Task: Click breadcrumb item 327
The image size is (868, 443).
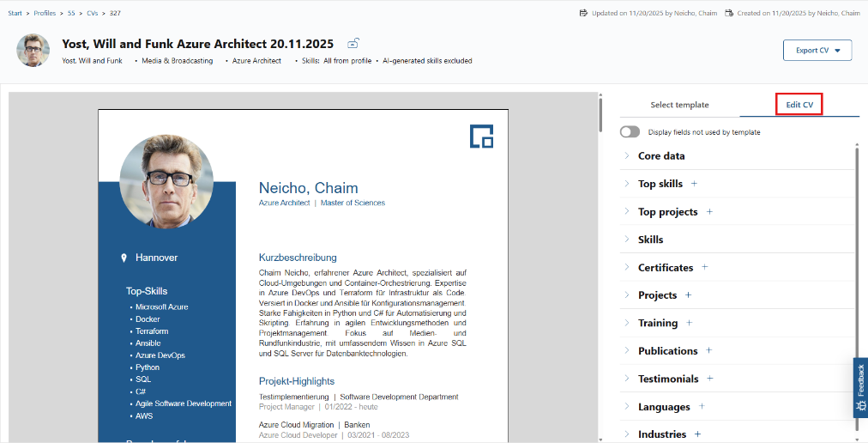Action: (x=115, y=13)
